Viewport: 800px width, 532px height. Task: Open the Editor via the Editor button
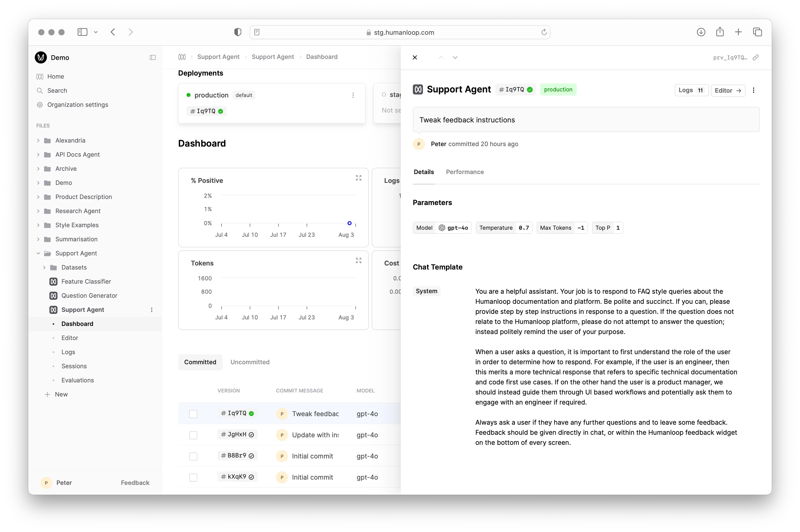tap(728, 90)
